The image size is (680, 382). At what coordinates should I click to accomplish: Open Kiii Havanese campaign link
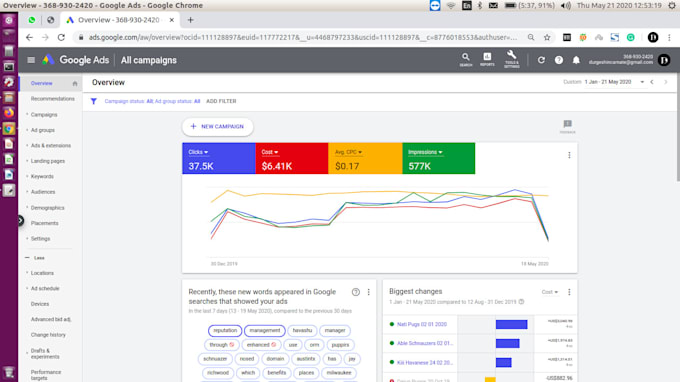coord(425,362)
